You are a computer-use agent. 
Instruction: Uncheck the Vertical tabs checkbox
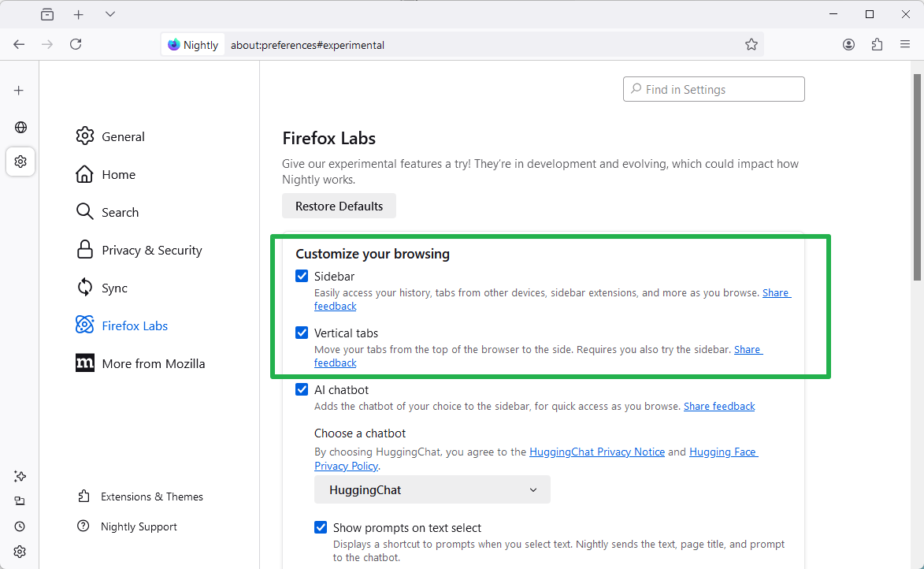(302, 333)
